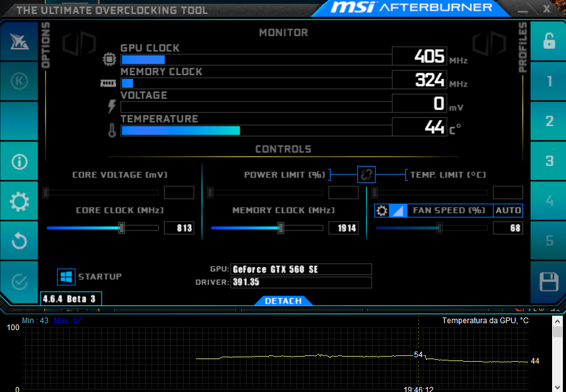Image resolution: width=566 pixels, height=392 pixels.
Task: Click the GPU Clock chip icon
Action: [x=109, y=59]
